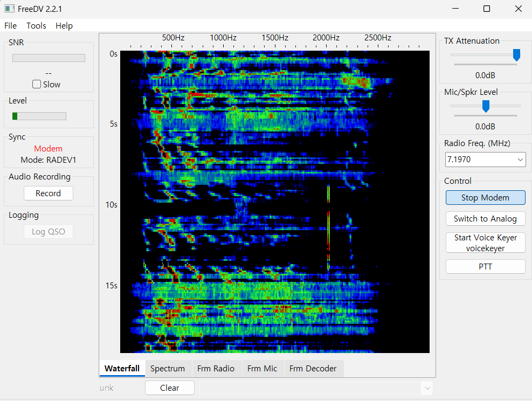The height and width of the screenshot is (401, 532).
Task: Open the Tools menu
Action: [x=36, y=26]
